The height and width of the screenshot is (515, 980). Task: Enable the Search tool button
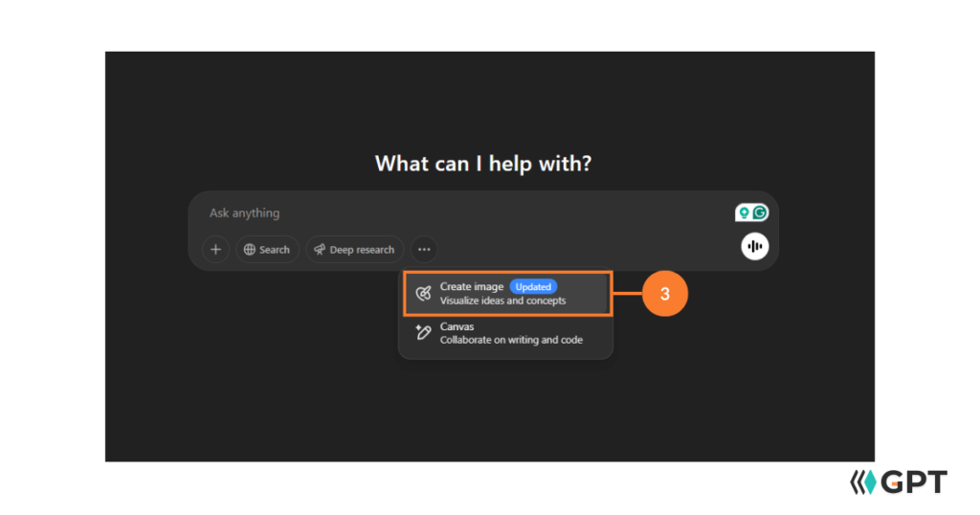coord(268,250)
